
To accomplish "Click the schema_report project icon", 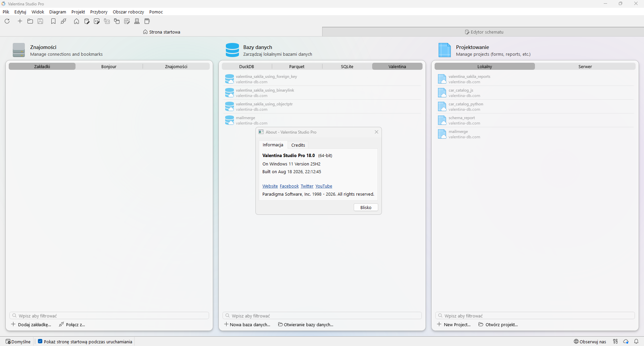I will tap(442, 120).
